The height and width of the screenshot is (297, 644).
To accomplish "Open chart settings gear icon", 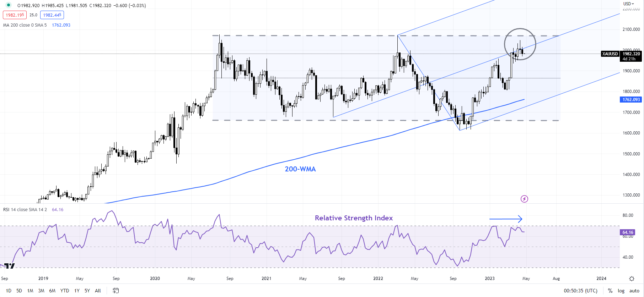I will tap(632, 279).
